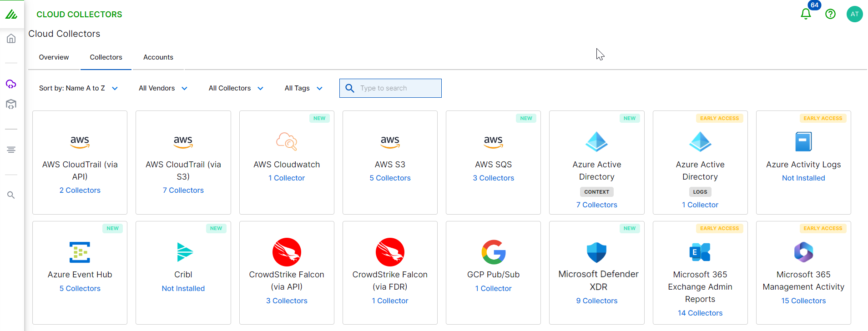Click the Azure Active Directory Context icon
Screen dimensions: 868x331
(x=596, y=141)
